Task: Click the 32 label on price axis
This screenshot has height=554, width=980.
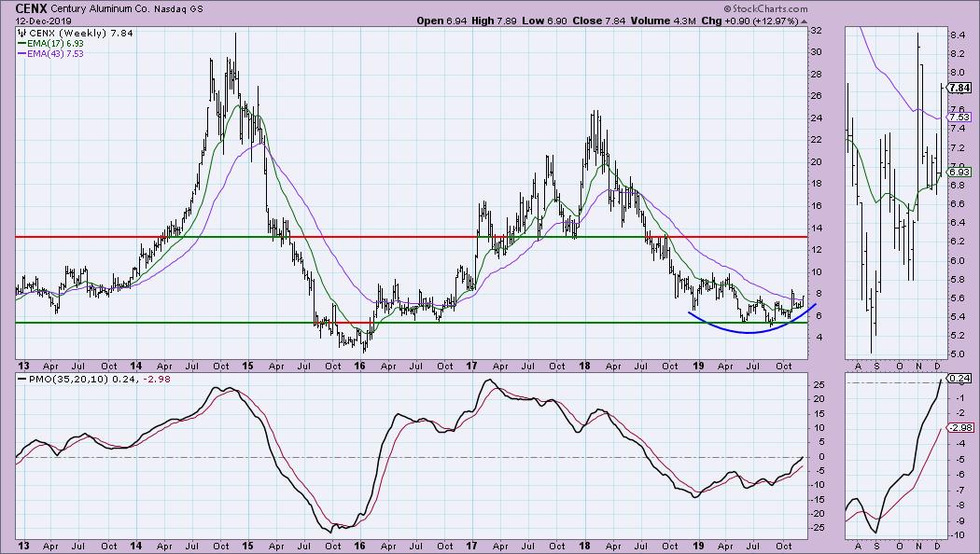Action: coord(817,30)
